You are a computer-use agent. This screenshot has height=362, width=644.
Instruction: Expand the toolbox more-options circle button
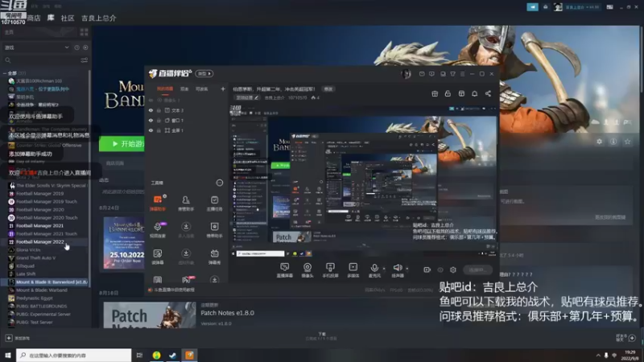point(220,183)
